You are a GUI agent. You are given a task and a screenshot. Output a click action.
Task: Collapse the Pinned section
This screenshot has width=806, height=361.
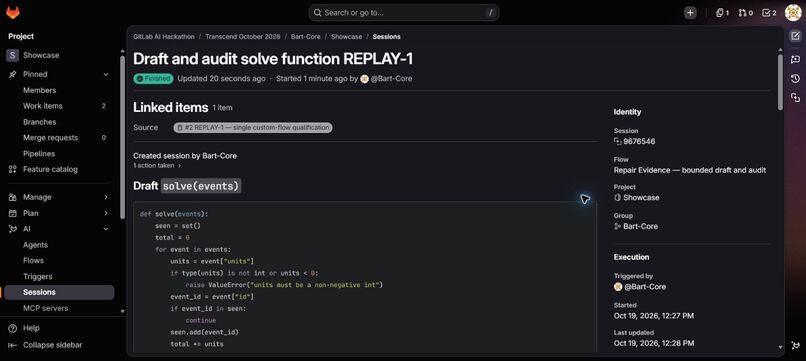(x=106, y=74)
